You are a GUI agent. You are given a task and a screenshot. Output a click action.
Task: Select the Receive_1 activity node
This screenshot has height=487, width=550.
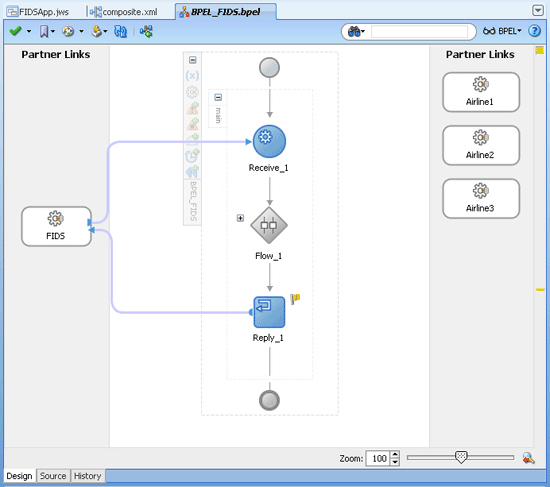pyautogui.click(x=269, y=141)
